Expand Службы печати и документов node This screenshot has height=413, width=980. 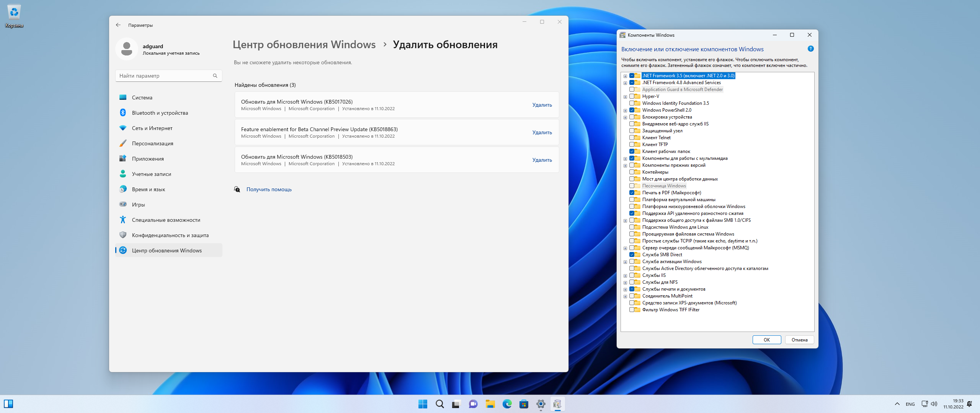pos(625,289)
